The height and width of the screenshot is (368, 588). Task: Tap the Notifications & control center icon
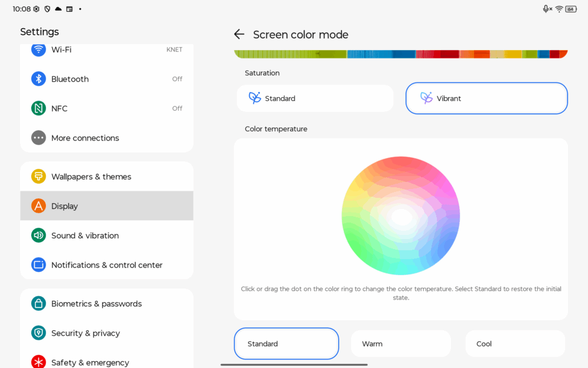click(38, 265)
